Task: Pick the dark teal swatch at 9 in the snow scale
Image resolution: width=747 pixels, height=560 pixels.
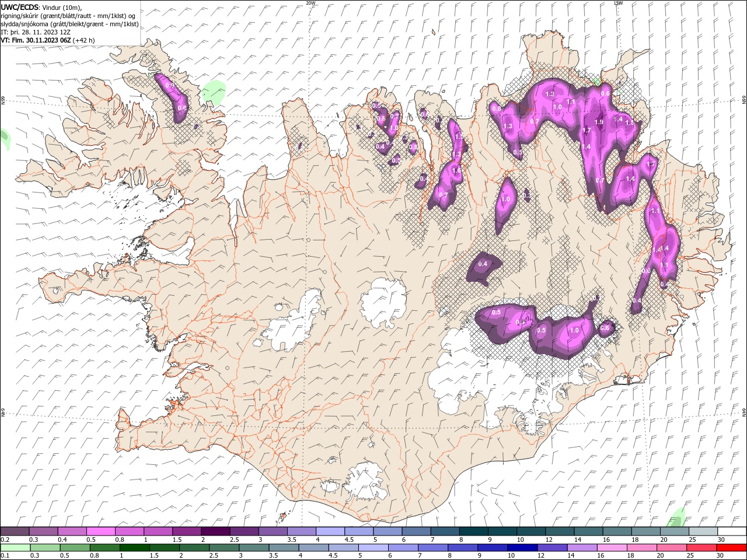Action: click(502, 531)
